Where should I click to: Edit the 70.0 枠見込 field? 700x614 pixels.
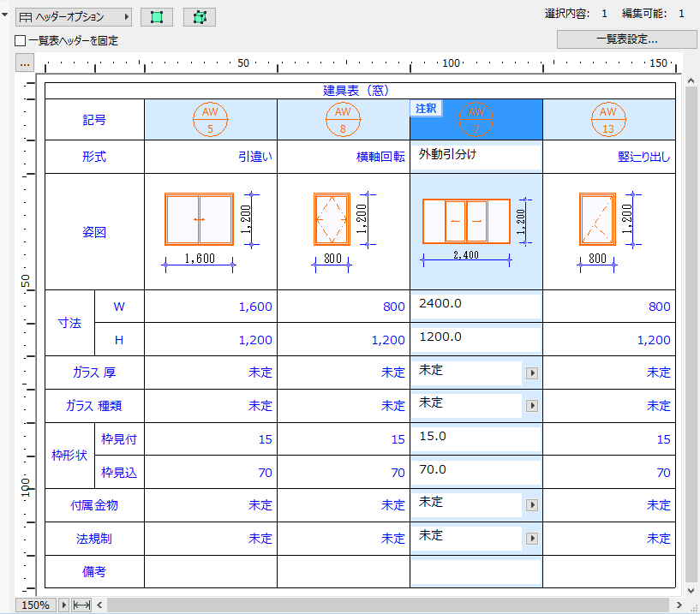coord(476,471)
